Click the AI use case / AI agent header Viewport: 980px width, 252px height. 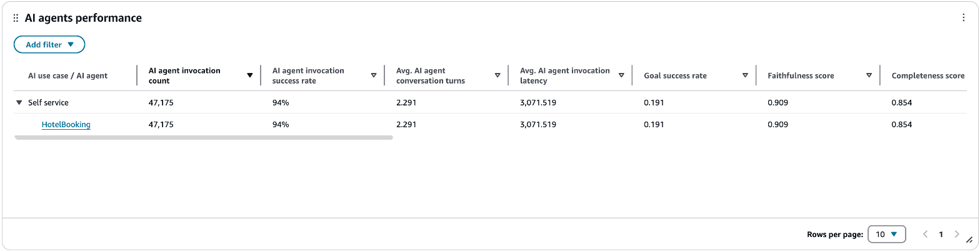(68, 75)
